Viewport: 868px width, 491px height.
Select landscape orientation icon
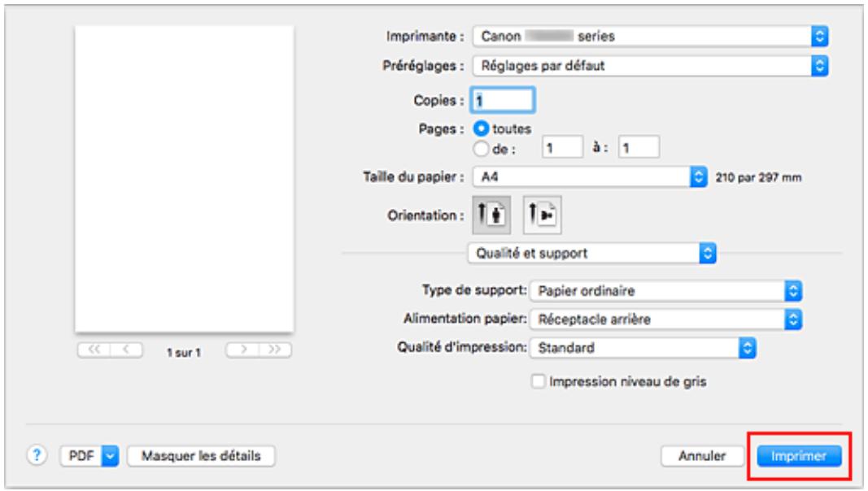pyautogui.click(x=542, y=215)
